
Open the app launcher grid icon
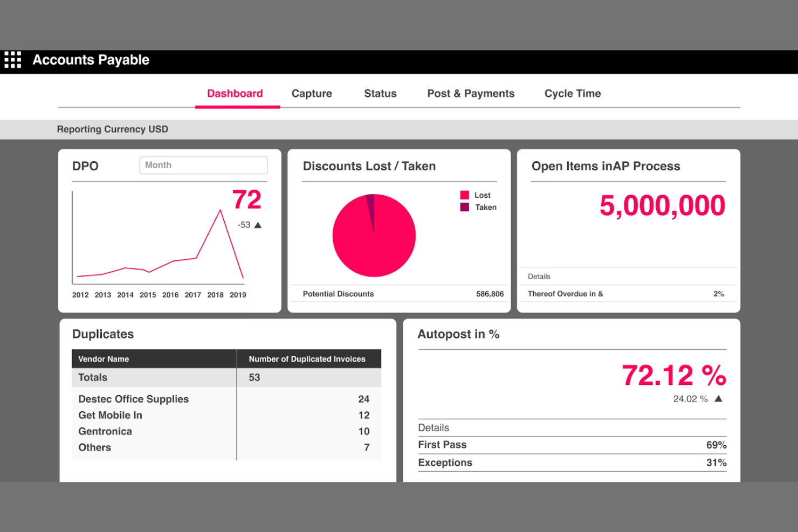coord(12,60)
